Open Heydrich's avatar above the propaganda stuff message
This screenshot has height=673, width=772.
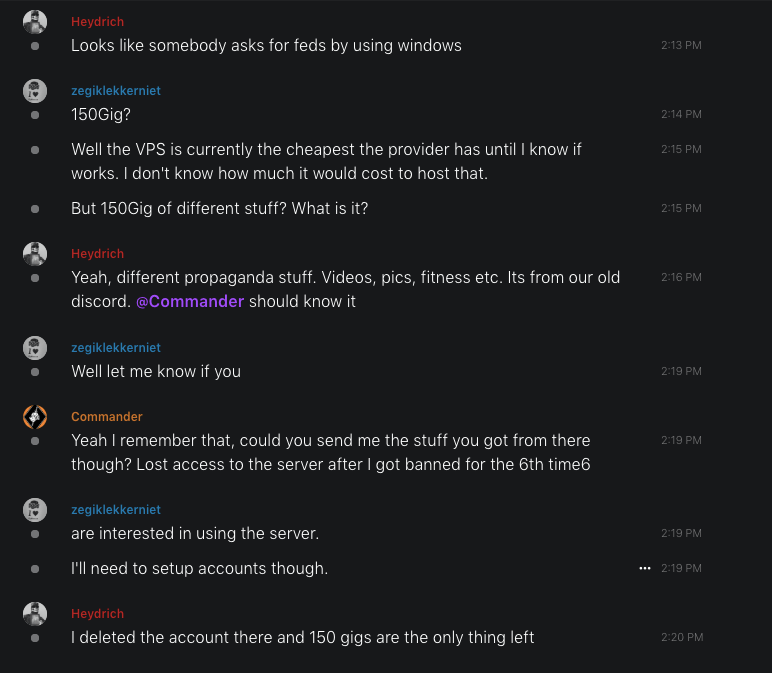click(x=35, y=254)
